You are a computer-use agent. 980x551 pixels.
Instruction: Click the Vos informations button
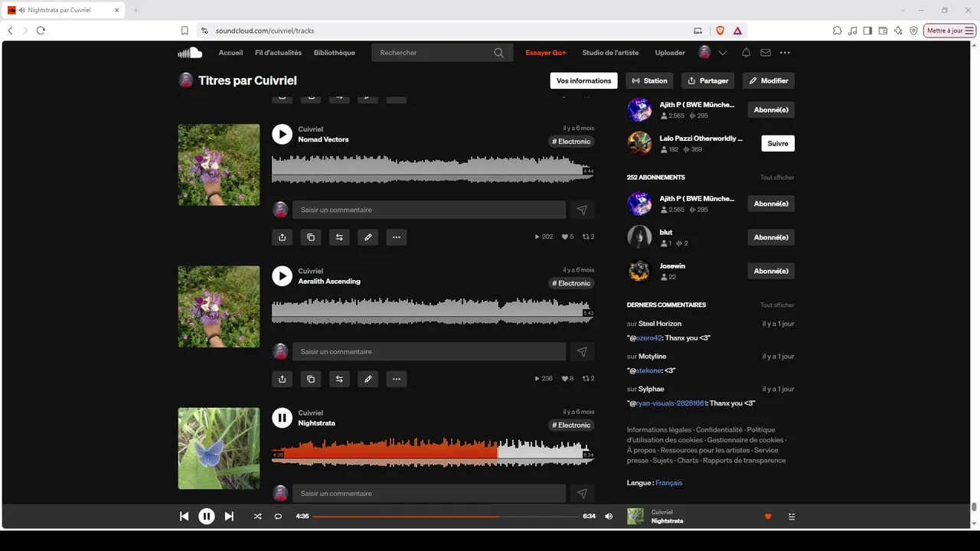pyautogui.click(x=584, y=80)
